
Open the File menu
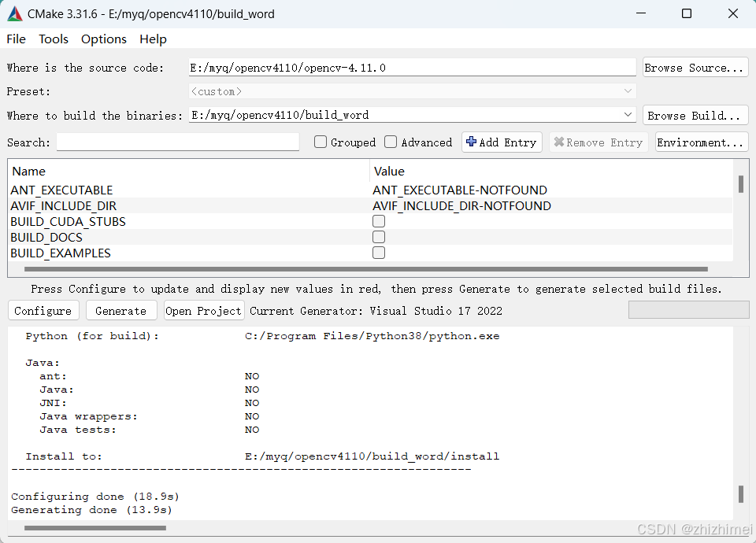(17, 39)
